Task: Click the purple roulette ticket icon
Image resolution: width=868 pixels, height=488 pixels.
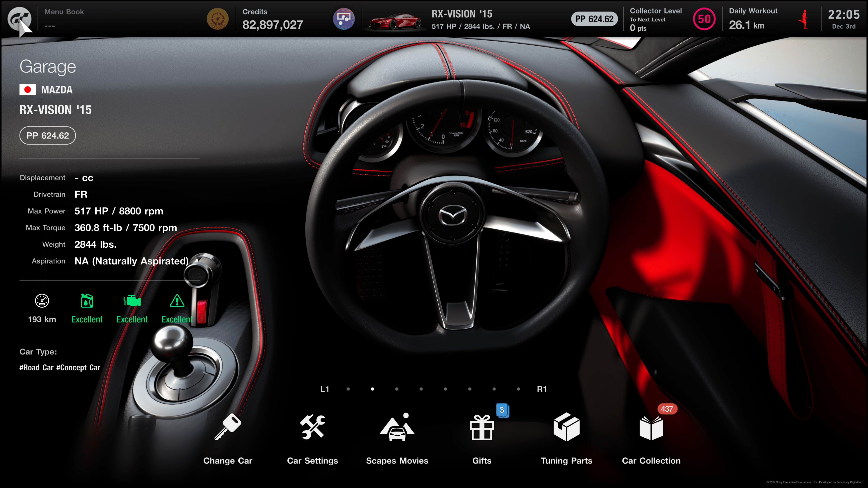Action: (x=344, y=19)
